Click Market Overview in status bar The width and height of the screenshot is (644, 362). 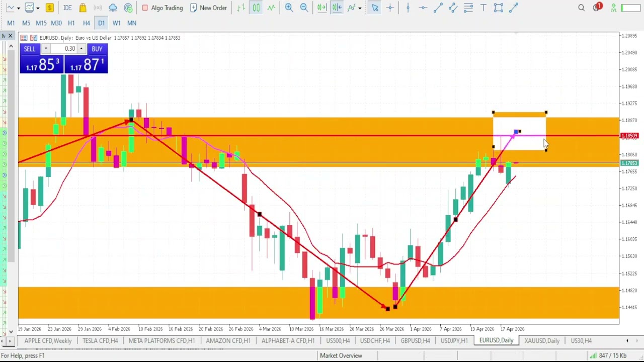(x=341, y=355)
